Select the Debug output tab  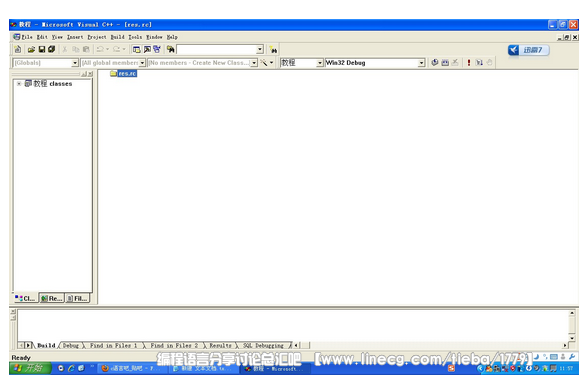(71, 346)
